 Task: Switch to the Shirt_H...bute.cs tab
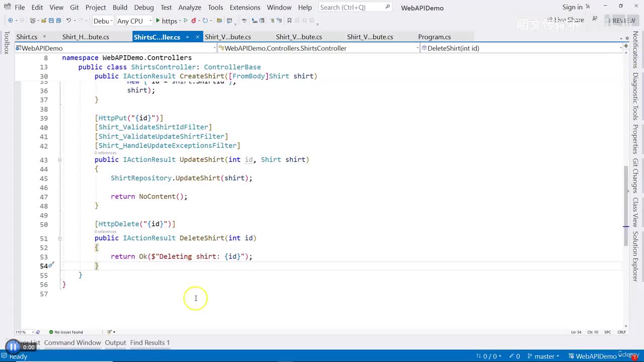(x=86, y=37)
